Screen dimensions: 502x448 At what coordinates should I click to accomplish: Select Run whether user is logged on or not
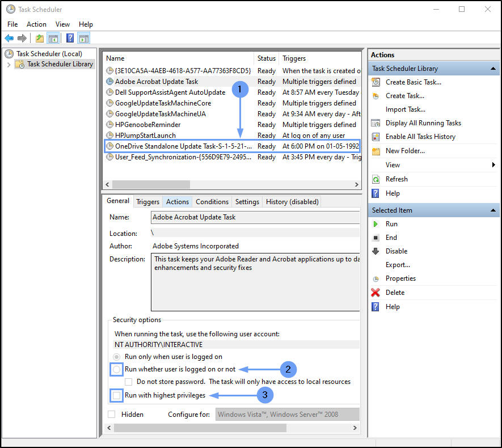tap(117, 369)
